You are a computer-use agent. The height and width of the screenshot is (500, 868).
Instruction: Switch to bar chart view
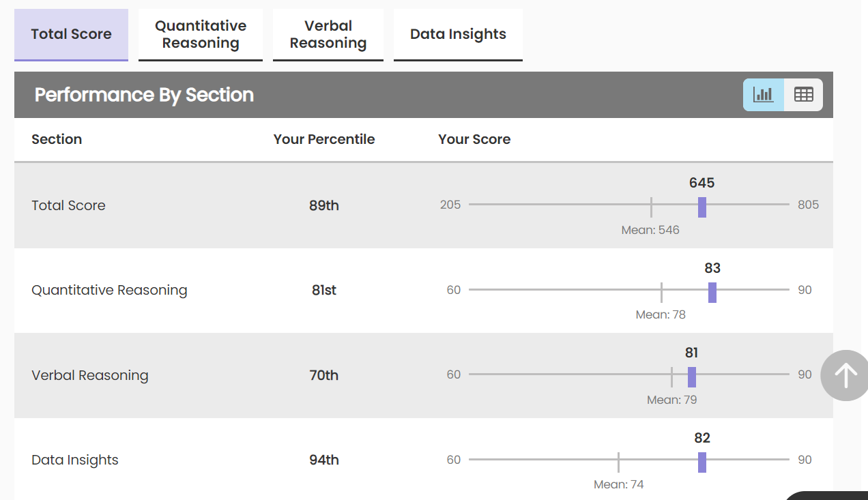click(764, 95)
